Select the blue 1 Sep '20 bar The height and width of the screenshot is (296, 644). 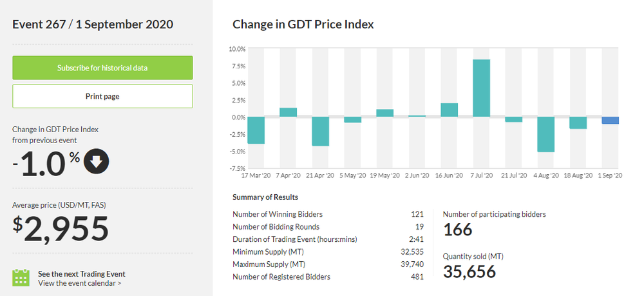611,121
